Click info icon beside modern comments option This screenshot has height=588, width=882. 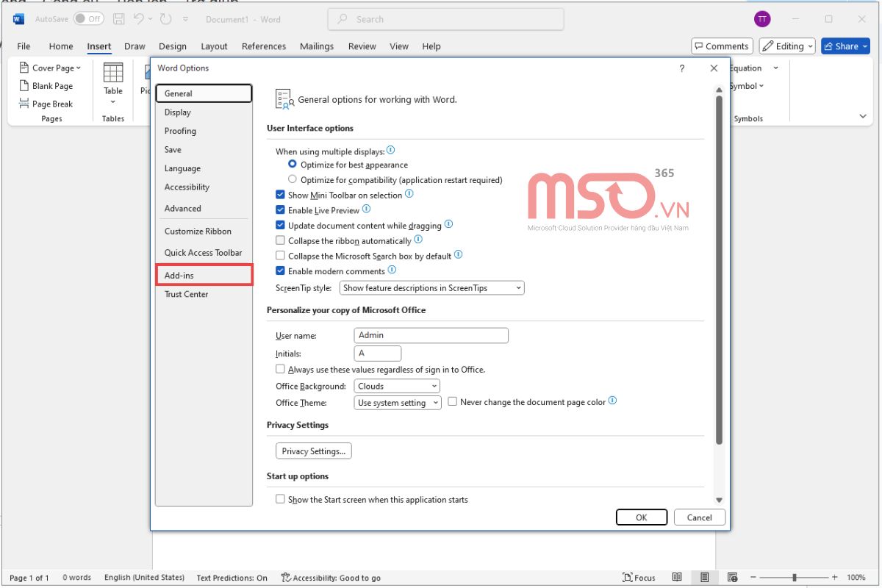point(392,270)
